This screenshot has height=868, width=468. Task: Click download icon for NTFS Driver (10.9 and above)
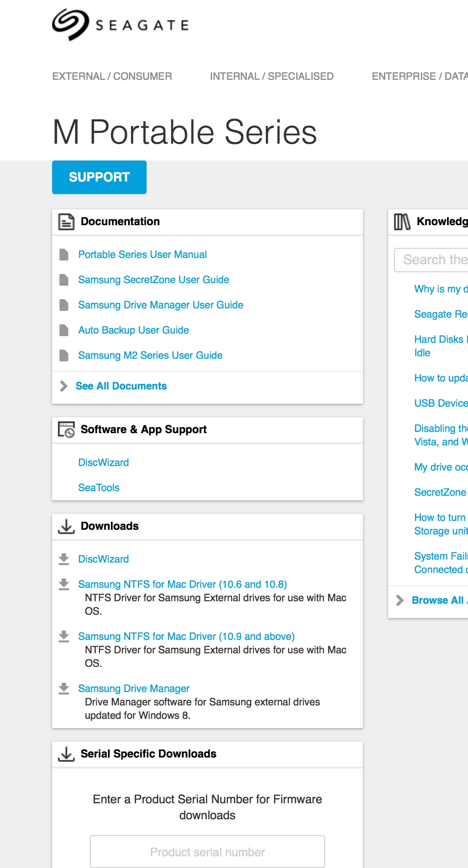click(64, 637)
